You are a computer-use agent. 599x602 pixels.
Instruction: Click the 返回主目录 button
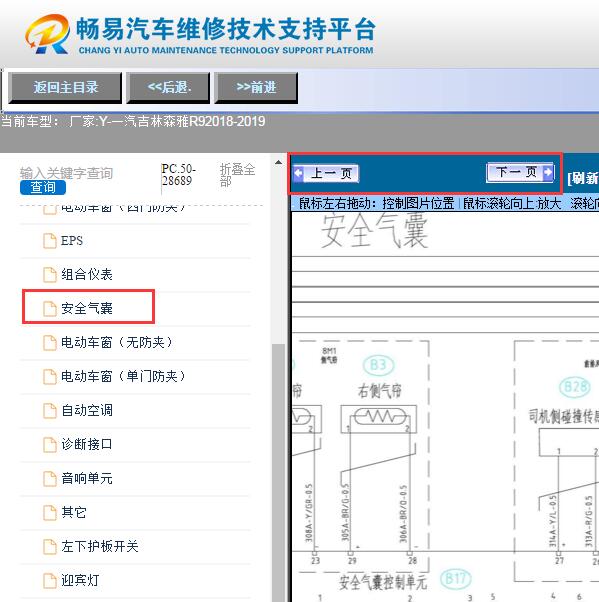[x=65, y=88]
